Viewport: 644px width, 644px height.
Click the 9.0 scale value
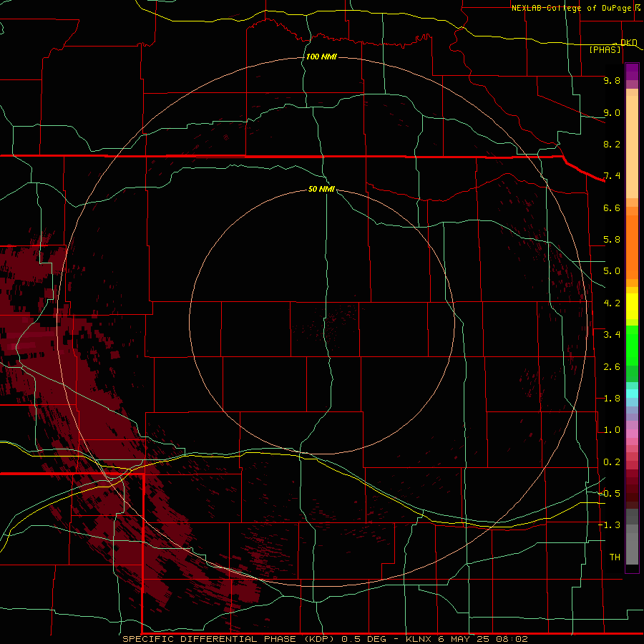coord(612,112)
